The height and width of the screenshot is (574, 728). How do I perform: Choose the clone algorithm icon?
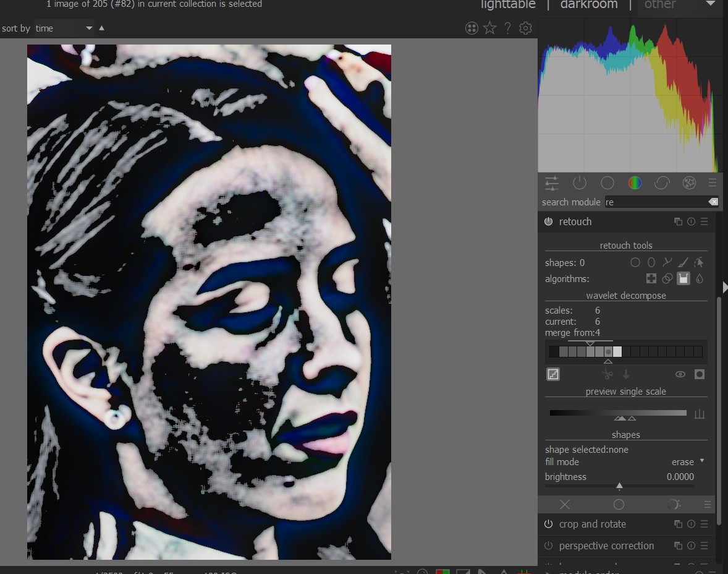click(667, 278)
